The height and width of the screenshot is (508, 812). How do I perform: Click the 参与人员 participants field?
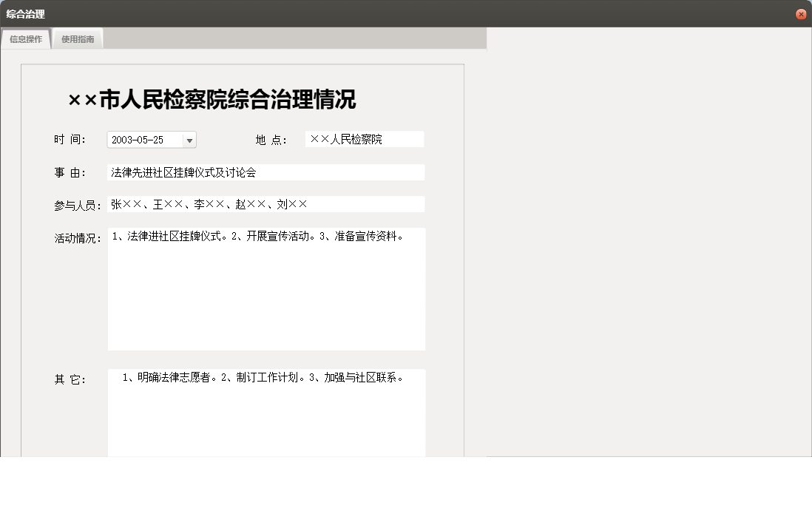266,203
